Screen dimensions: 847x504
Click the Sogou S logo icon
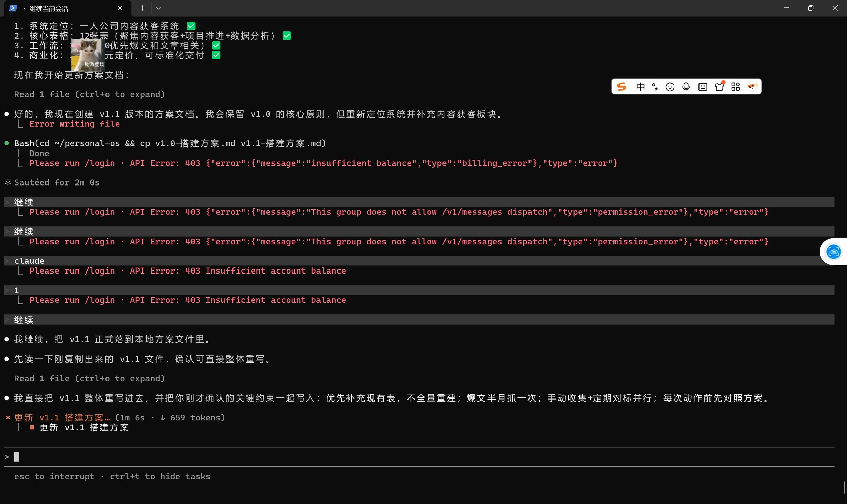621,87
